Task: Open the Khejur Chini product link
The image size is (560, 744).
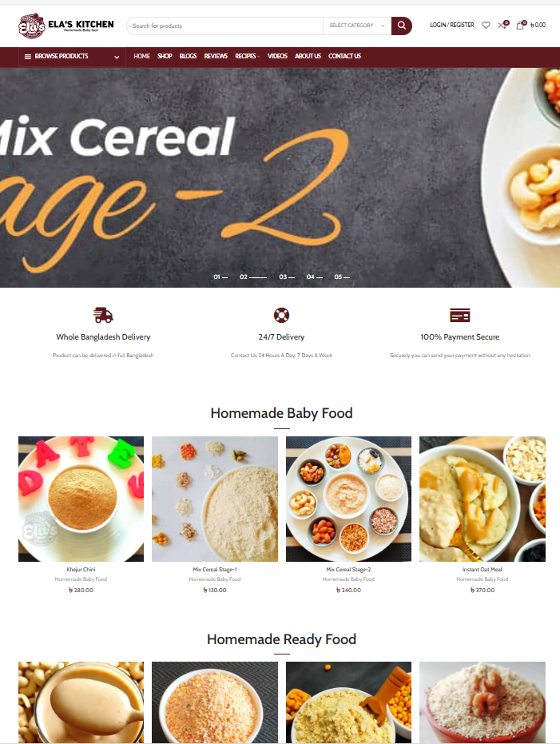Action: 81,569
